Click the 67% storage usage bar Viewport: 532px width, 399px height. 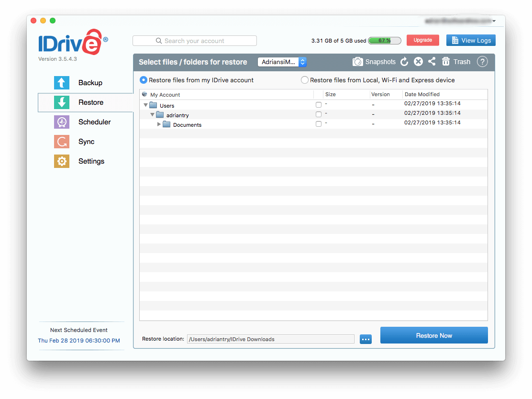(x=385, y=41)
